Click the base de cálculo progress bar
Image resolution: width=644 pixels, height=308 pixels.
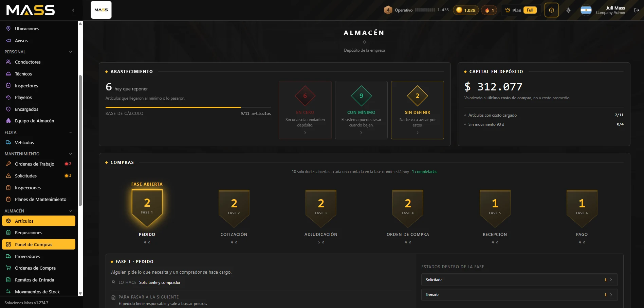(188, 107)
